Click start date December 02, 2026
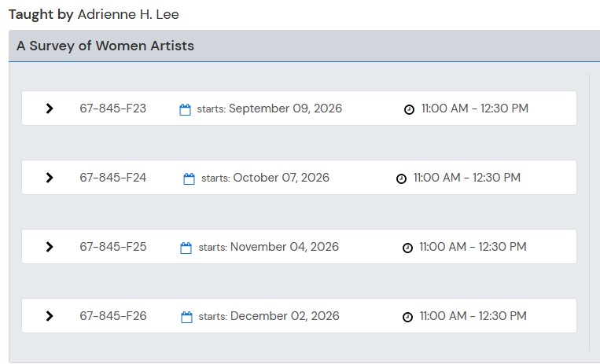The height and width of the screenshot is (364, 600). tap(285, 316)
